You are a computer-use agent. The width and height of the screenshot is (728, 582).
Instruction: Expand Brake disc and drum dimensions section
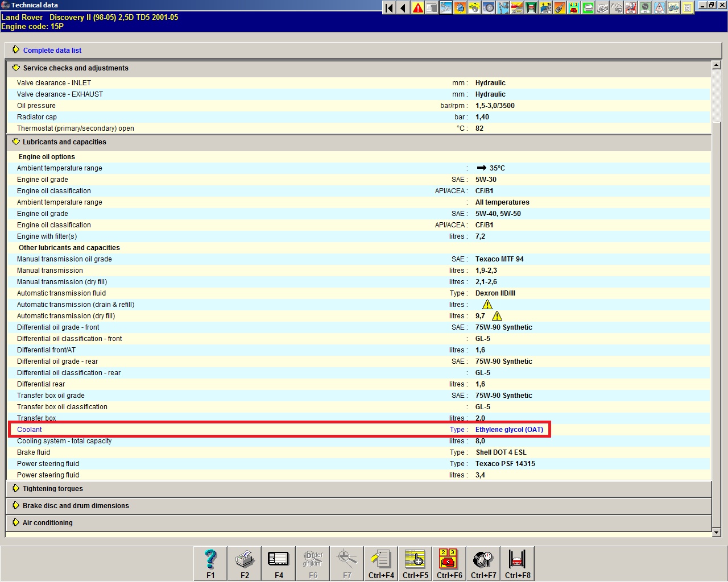coord(75,506)
